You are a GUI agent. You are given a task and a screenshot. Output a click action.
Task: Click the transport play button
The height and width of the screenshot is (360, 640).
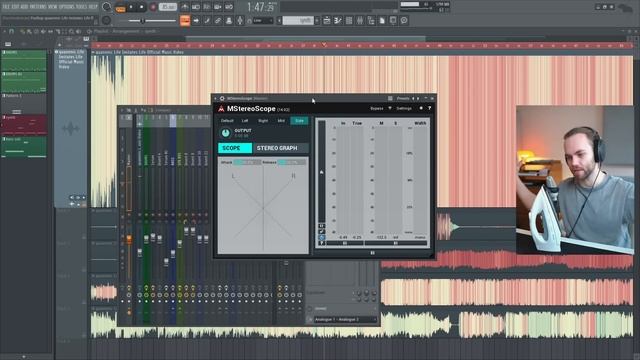pyautogui.click(x=131, y=7)
